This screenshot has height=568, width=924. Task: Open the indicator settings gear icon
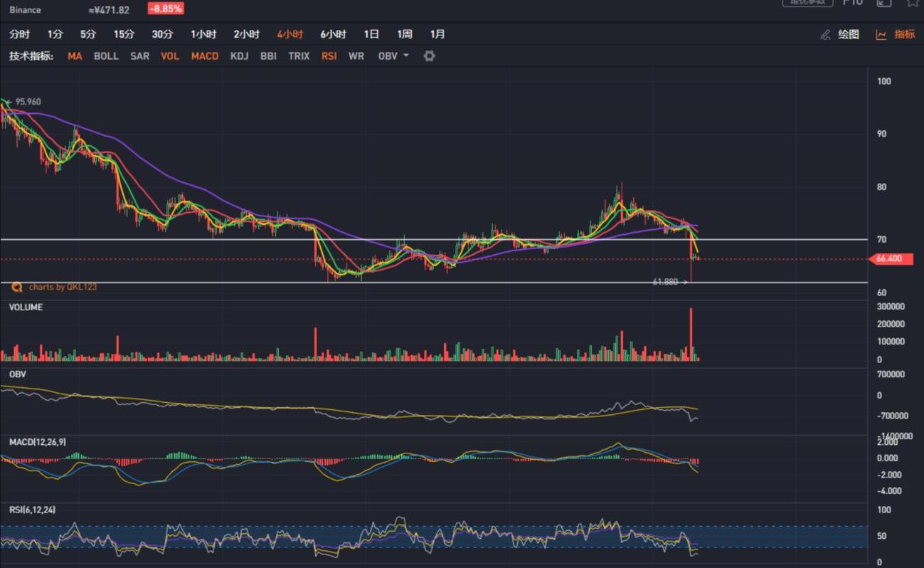(x=429, y=56)
